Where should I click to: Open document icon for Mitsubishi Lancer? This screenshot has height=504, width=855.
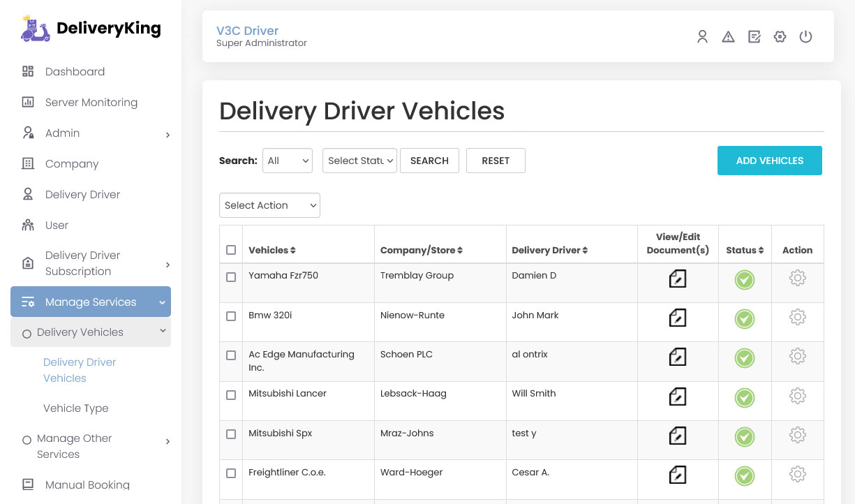click(677, 397)
